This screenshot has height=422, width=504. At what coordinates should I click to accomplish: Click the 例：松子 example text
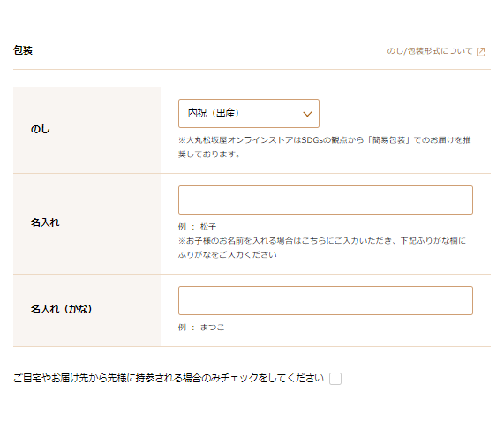197,227
